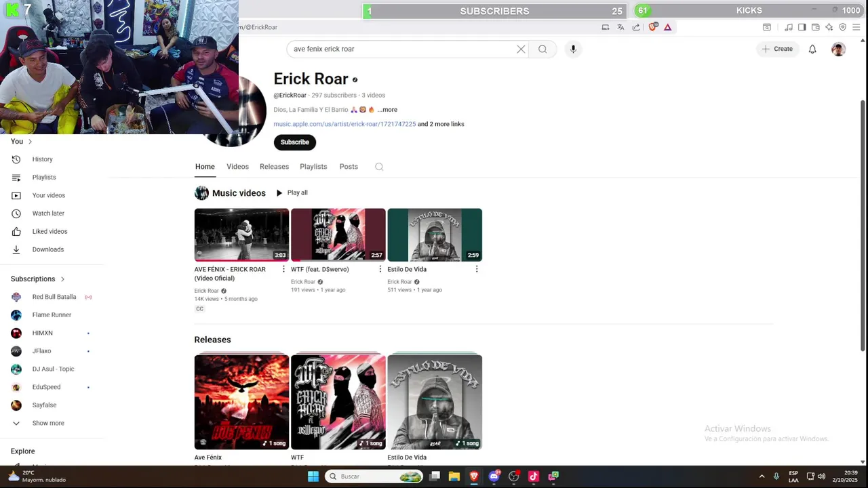Open TikTok app from the taskbar
868x488 pixels.
tap(534, 476)
